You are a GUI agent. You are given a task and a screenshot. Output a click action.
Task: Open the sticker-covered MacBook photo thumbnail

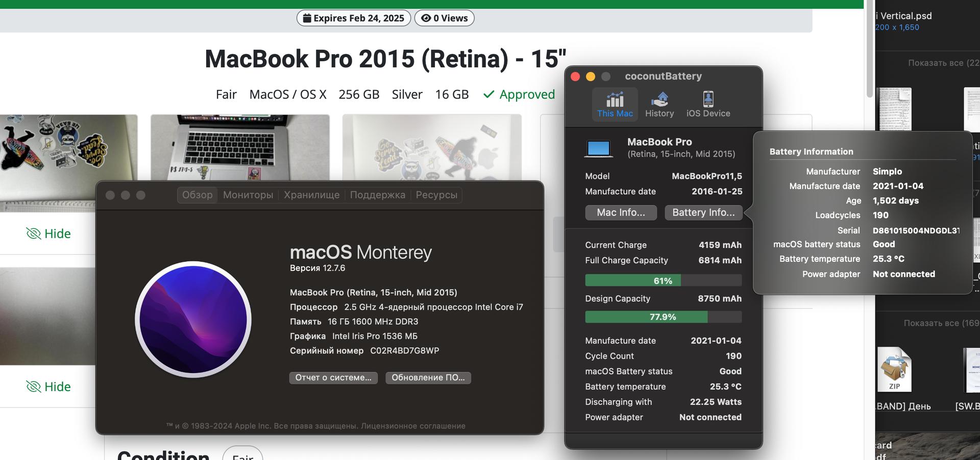tap(68, 163)
